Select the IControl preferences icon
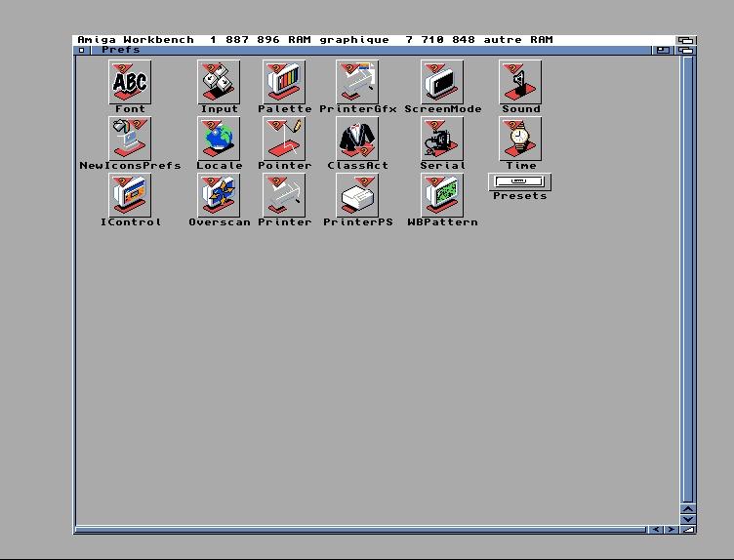 (x=130, y=195)
